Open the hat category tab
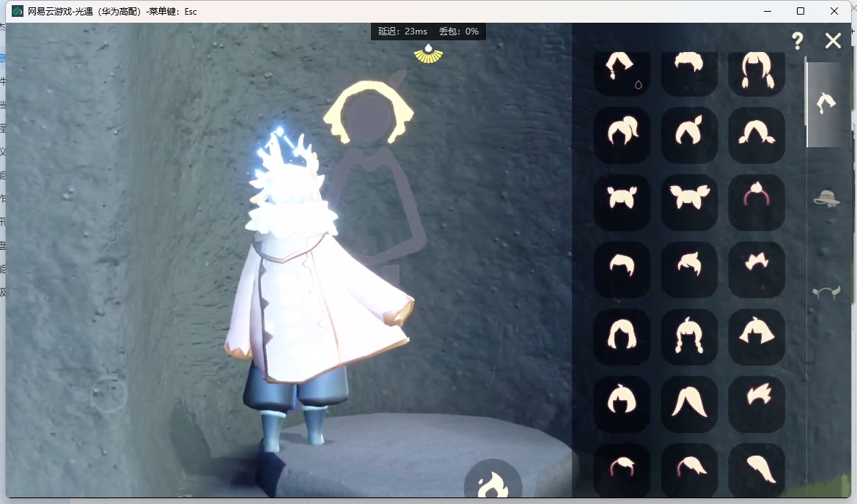This screenshot has height=504, width=857. click(826, 199)
